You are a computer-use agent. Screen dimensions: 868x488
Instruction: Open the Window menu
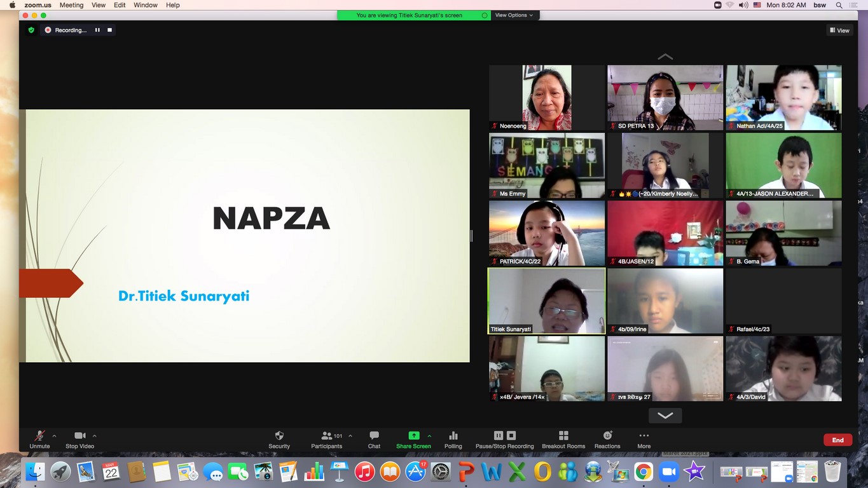pos(146,5)
